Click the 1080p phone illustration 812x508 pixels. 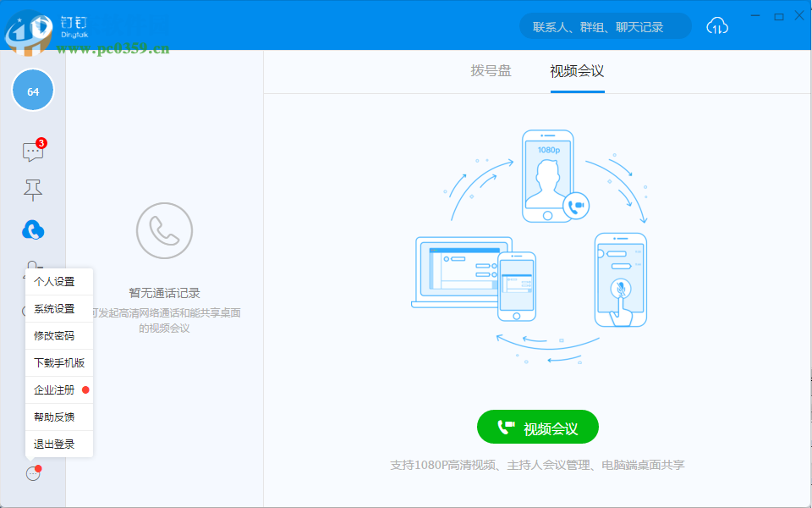tap(548, 176)
